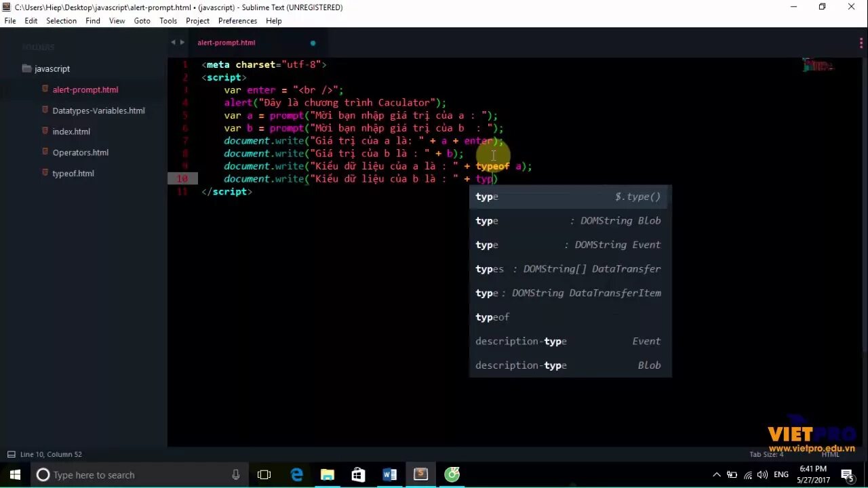This screenshot has width=868, height=488.
Task: Click the minimap code preview
Action: 818,66
